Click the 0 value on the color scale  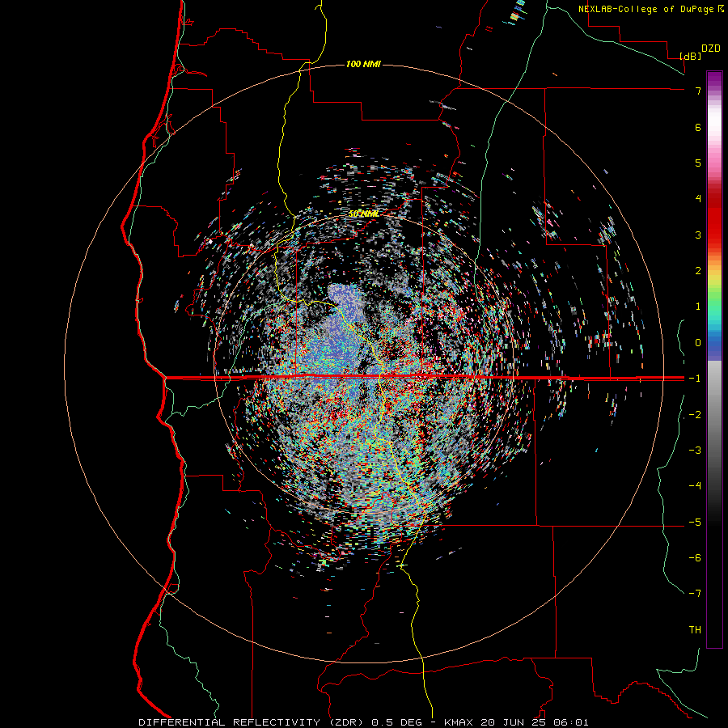[698, 343]
